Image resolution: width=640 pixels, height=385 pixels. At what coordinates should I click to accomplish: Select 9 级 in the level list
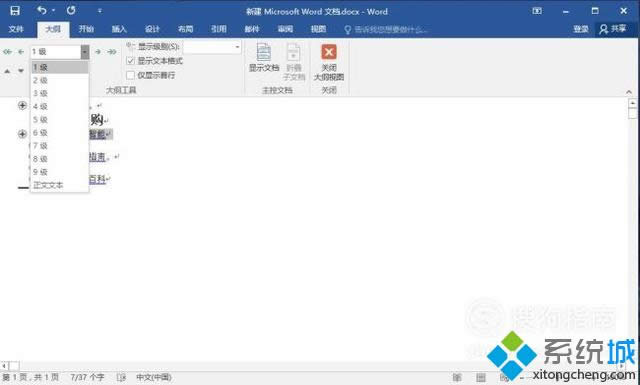click(x=60, y=172)
